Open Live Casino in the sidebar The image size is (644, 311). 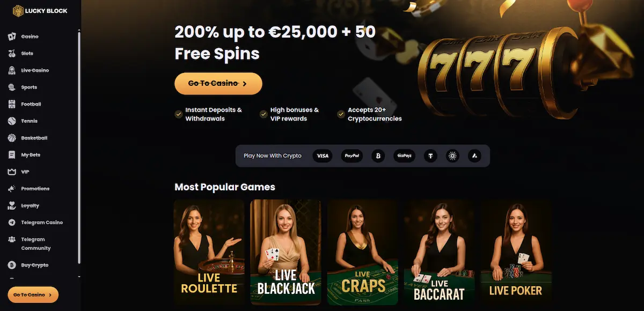click(x=28, y=70)
